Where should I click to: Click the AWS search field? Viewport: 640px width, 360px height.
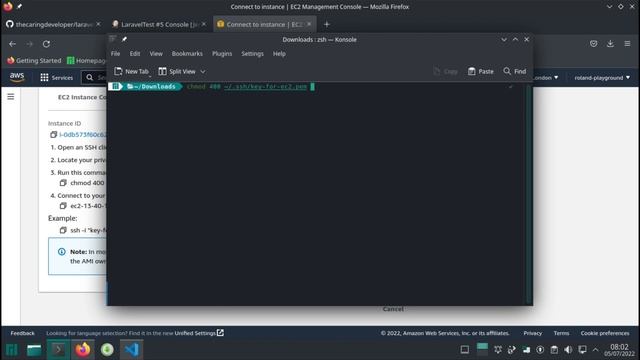[x=94, y=77]
